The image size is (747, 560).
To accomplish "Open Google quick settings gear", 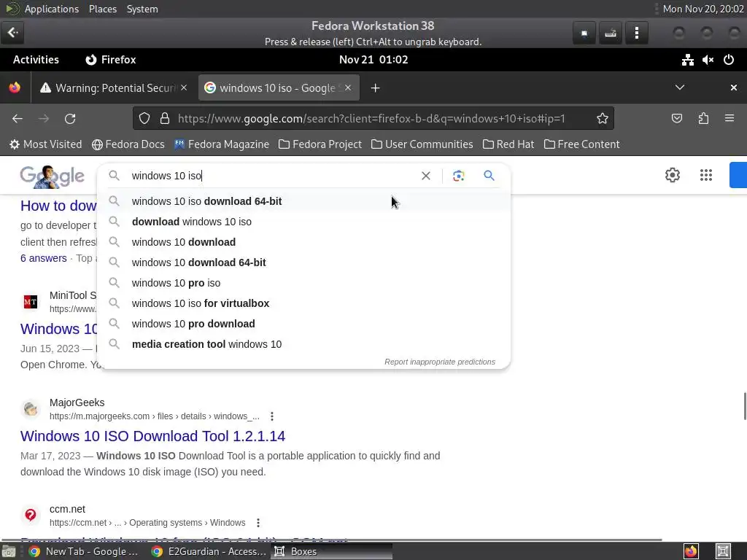I will 672,175.
